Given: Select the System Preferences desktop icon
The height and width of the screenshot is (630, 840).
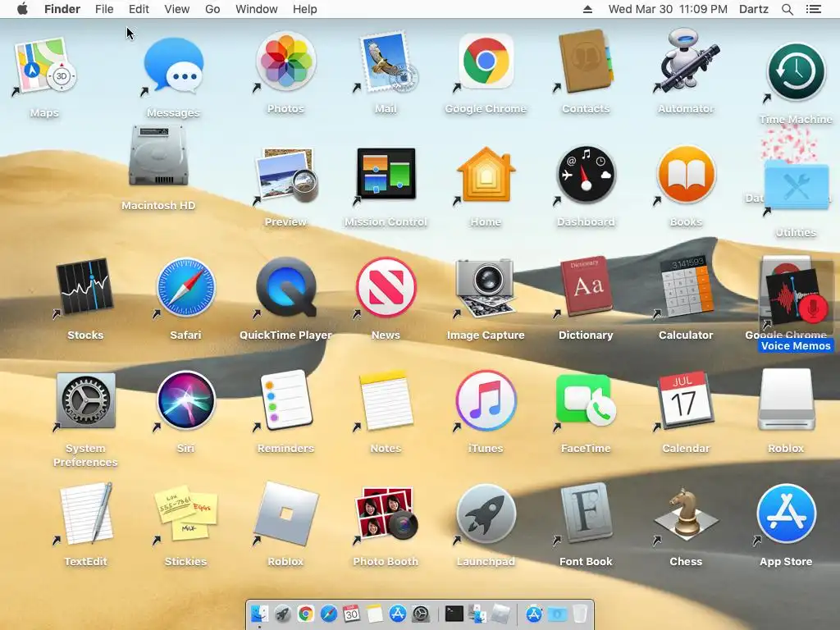Looking at the screenshot, I should [85, 400].
